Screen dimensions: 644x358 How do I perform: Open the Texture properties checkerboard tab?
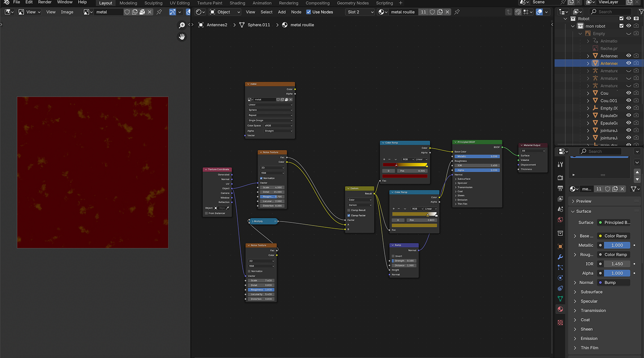[560, 322]
